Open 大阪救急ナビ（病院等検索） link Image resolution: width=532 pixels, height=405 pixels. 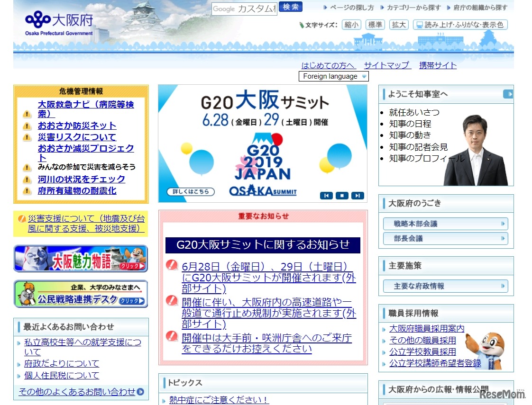tap(86, 109)
